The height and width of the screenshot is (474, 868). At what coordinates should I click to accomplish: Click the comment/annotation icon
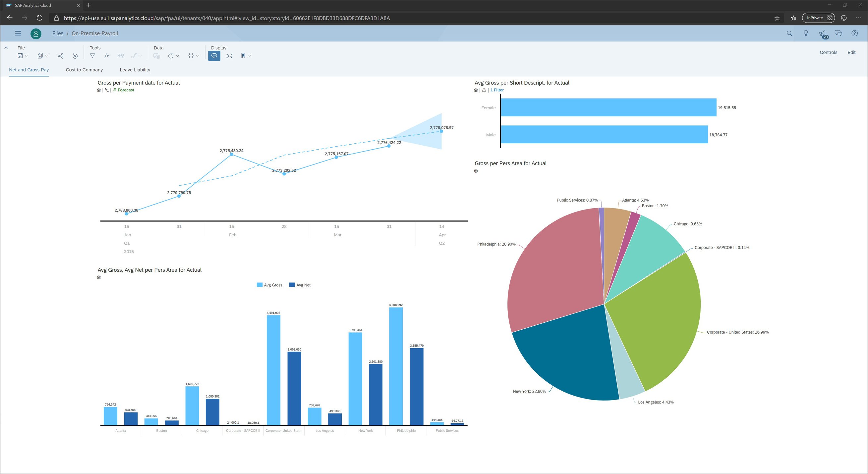214,56
